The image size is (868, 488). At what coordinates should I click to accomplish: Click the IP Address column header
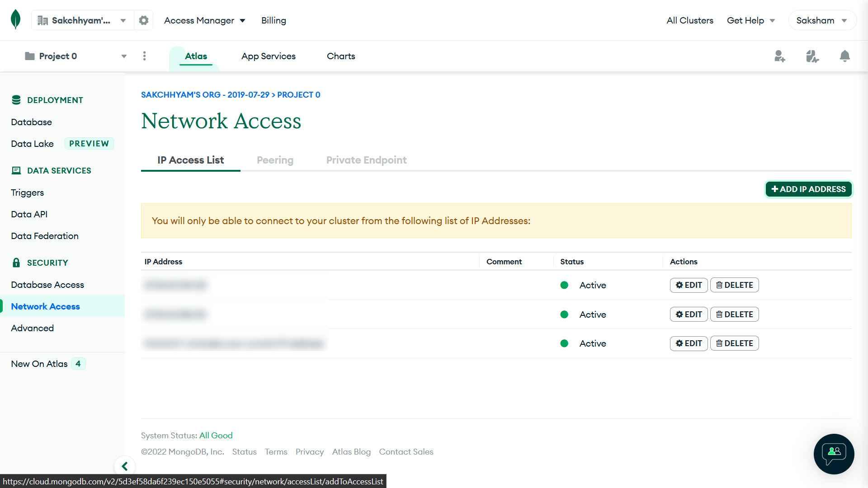pyautogui.click(x=163, y=262)
